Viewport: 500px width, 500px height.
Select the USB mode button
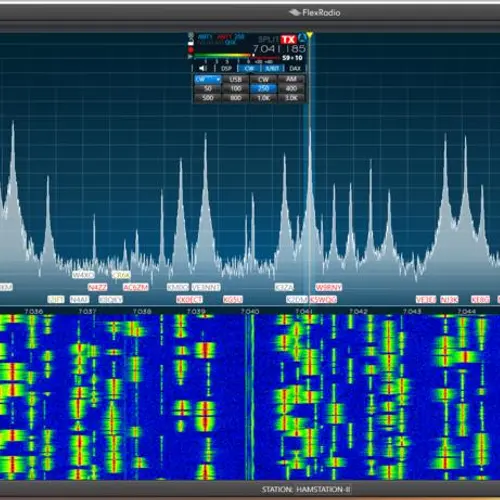(235, 79)
